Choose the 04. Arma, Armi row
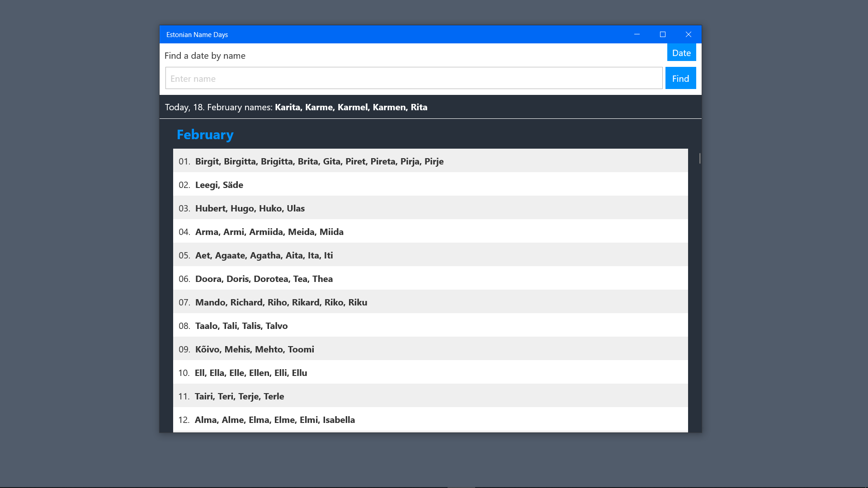The image size is (868, 488). click(430, 231)
